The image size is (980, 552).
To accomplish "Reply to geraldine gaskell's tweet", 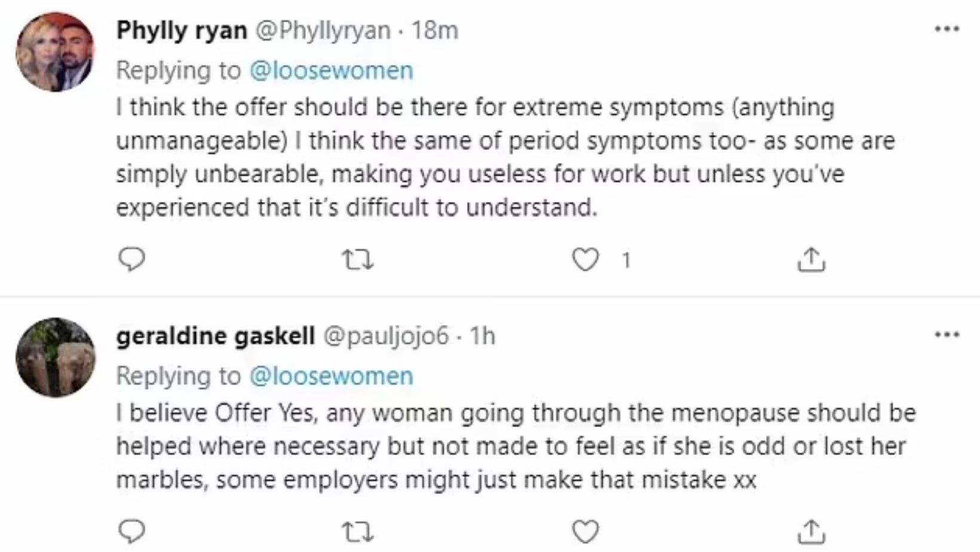I will point(131,530).
